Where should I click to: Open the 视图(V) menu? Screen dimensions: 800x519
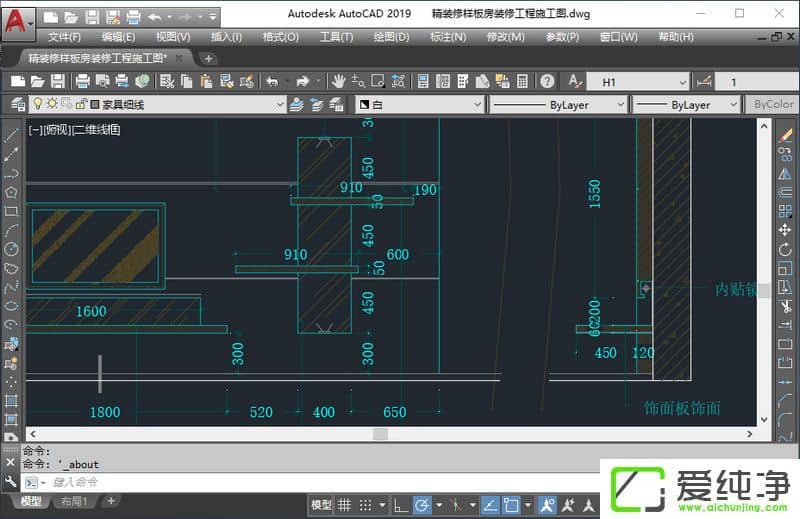click(x=173, y=37)
